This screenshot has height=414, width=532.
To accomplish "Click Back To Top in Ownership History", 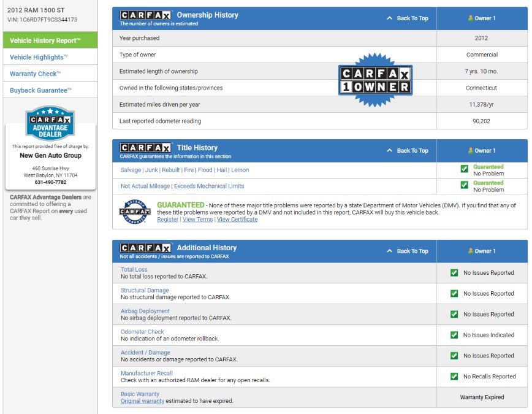I will coord(408,18).
